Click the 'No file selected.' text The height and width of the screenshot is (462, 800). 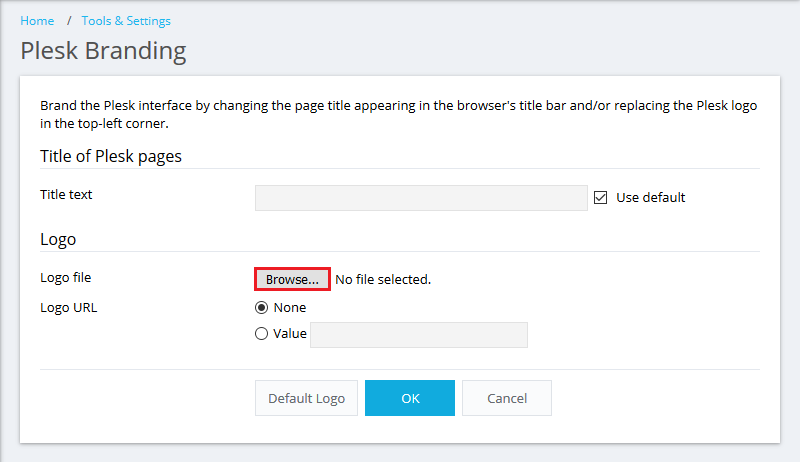pyautogui.click(x=383, y=279)
